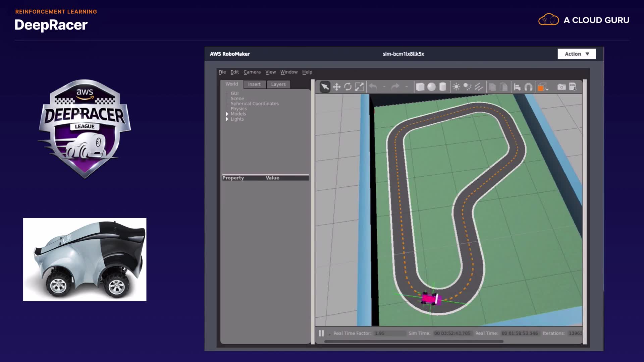Click the log data recording icon

click(573, 87)
